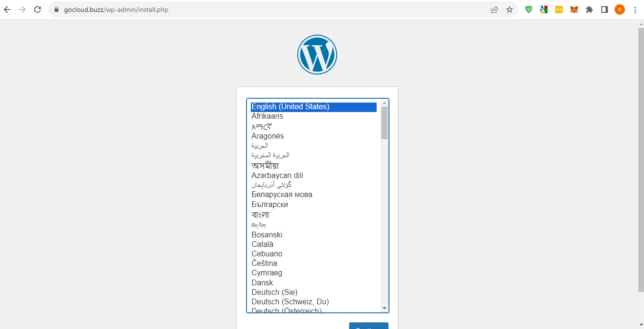
Task: Reload the install page
Action: (38, 9)
